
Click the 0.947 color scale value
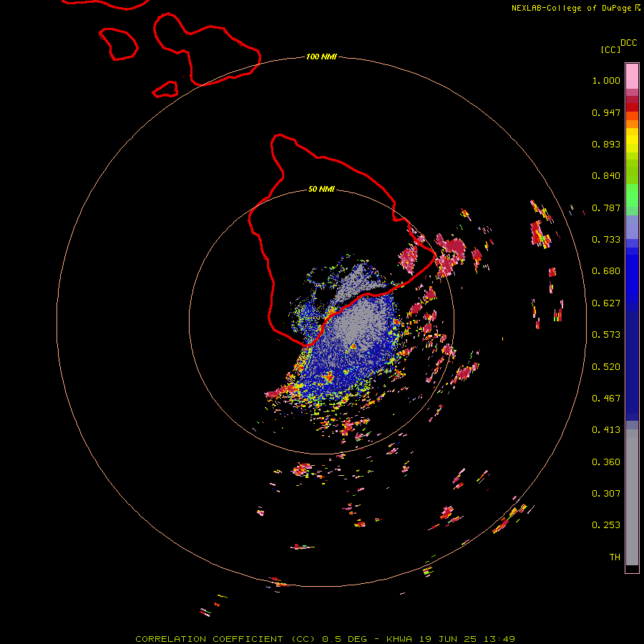[x=606, y=112]
